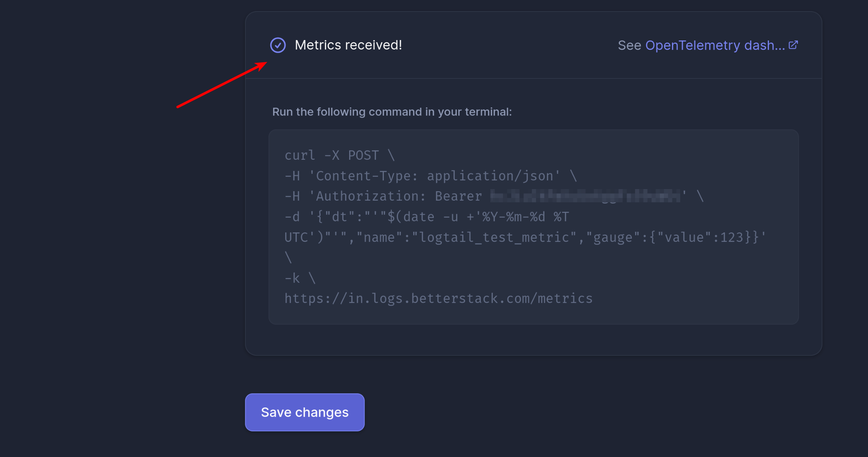
Task: Click the blurred bearer token
Action: pyautogui.click(x=585, y=196)
